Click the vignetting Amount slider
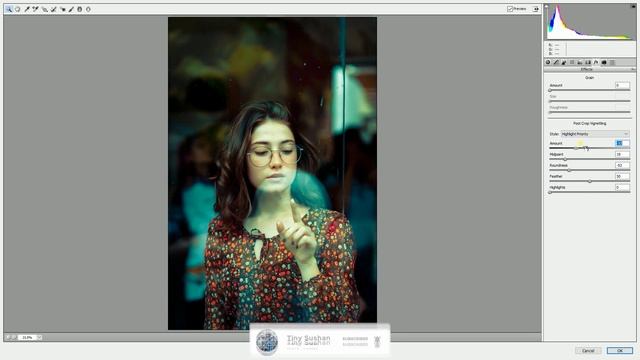Image resolution: width=640 pixels, height=360 pixels. [x=589, y=148]
